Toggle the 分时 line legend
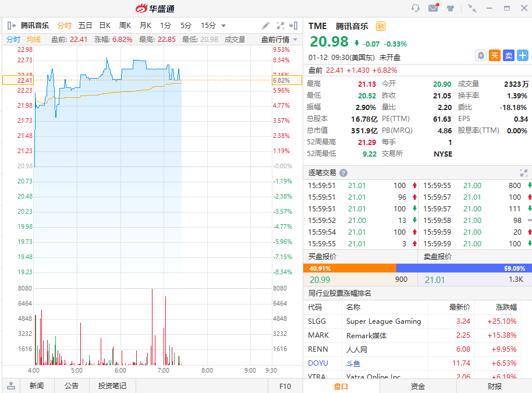 (13, 40)
